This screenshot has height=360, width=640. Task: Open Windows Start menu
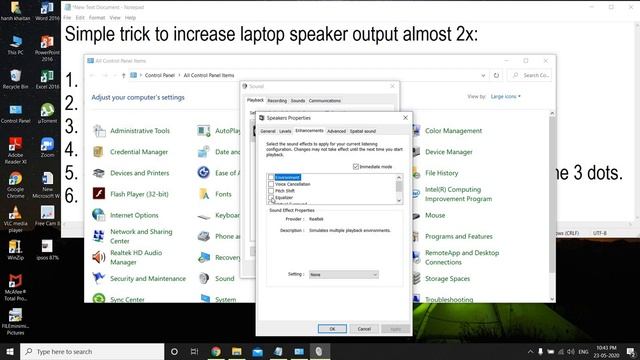coord(10,351)
